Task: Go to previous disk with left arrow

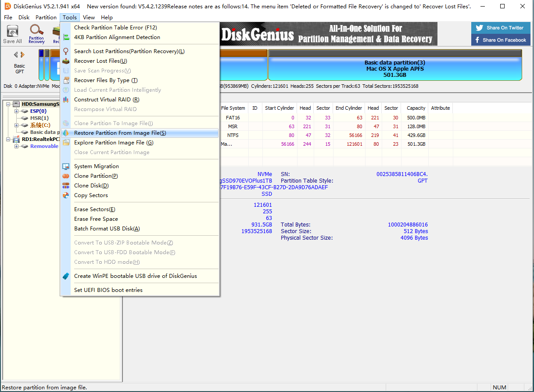Action: [x=16, y=55]
